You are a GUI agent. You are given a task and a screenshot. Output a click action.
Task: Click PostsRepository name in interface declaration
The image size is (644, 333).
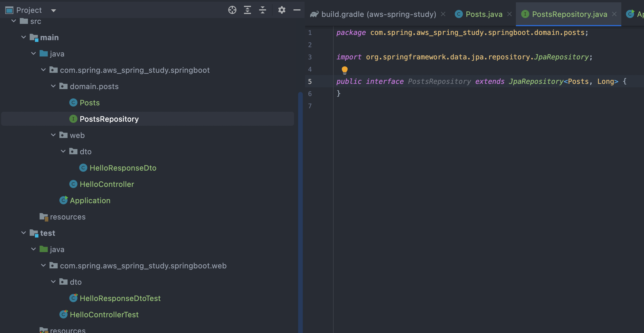pyautogui.click(x=439, y=82)
